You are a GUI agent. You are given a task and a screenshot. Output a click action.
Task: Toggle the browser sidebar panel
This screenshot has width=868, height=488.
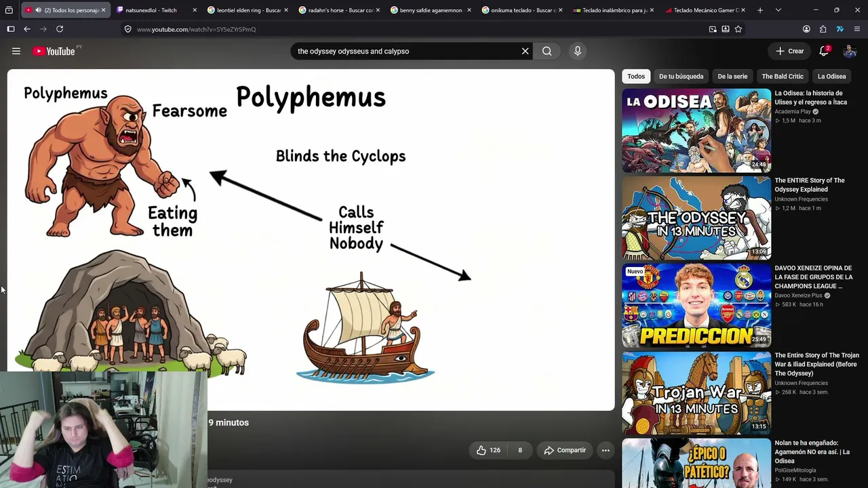[11, 29]
